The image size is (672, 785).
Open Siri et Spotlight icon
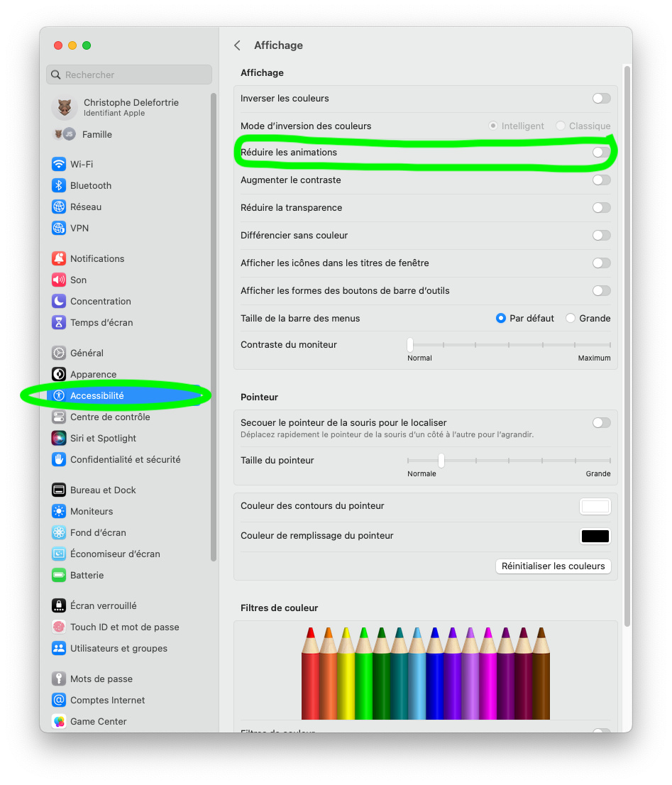59,438
